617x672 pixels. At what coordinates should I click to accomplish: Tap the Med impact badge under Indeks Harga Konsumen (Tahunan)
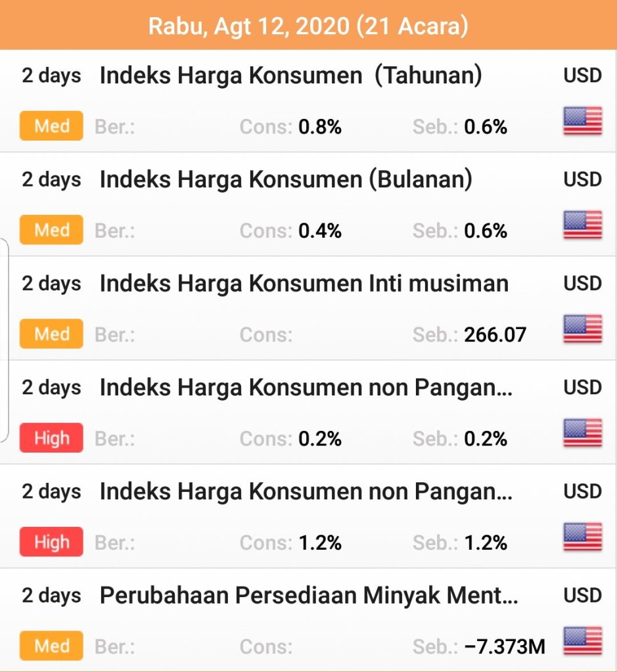point(51,126)
